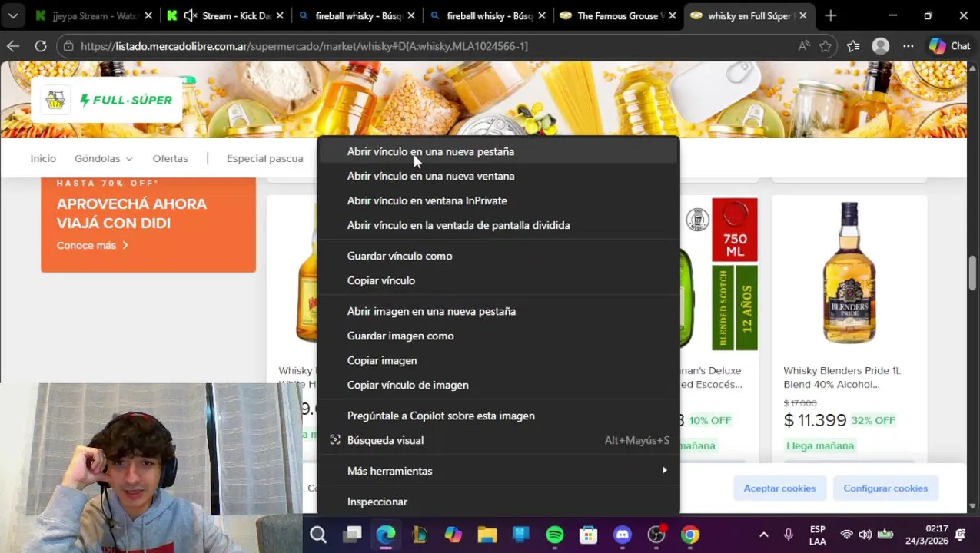
Task: Open Edge settings and more menu
Action: point(909,46)
